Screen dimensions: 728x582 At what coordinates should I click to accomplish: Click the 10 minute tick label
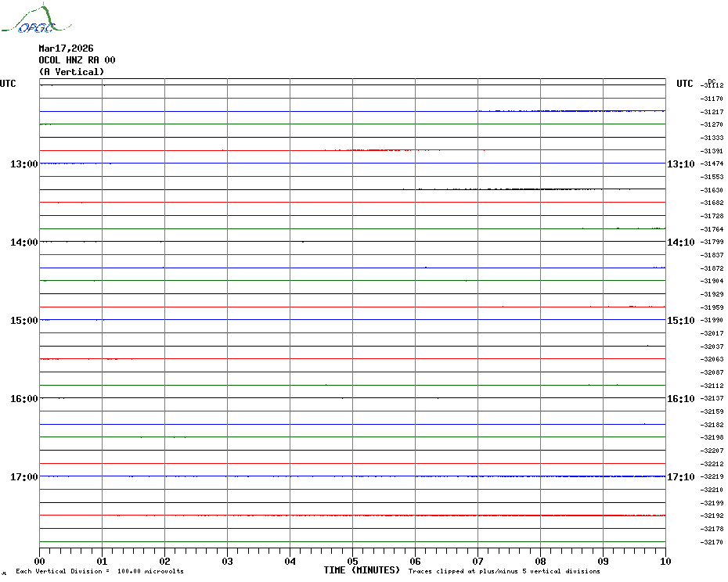tap(665, 561)
